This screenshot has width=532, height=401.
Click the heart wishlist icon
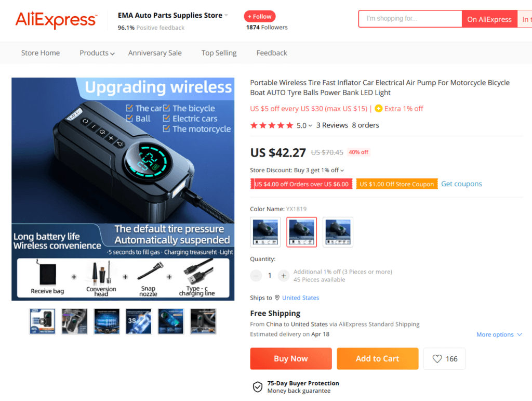[x=437, y=358]
